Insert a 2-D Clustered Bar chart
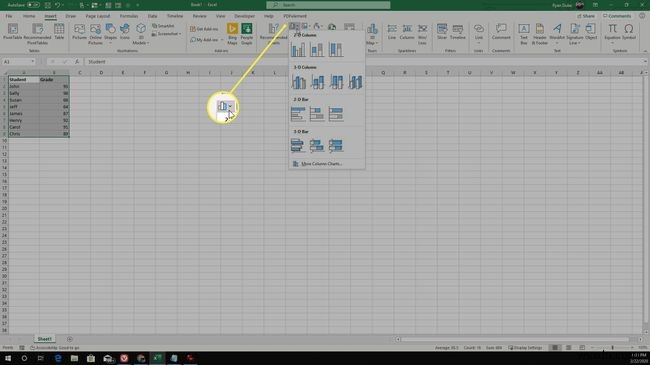Viewport: 650px width, 365px height. coord(298,114)
